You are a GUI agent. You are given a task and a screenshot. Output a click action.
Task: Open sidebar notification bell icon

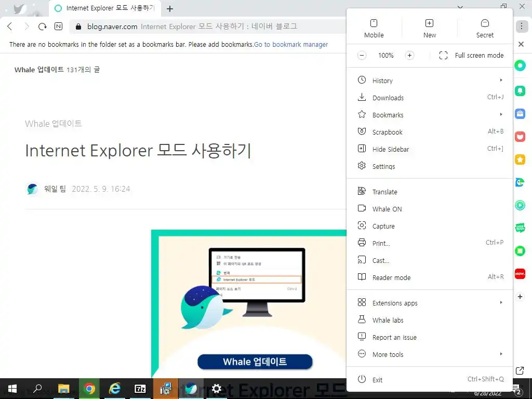(x=520, y=90)
